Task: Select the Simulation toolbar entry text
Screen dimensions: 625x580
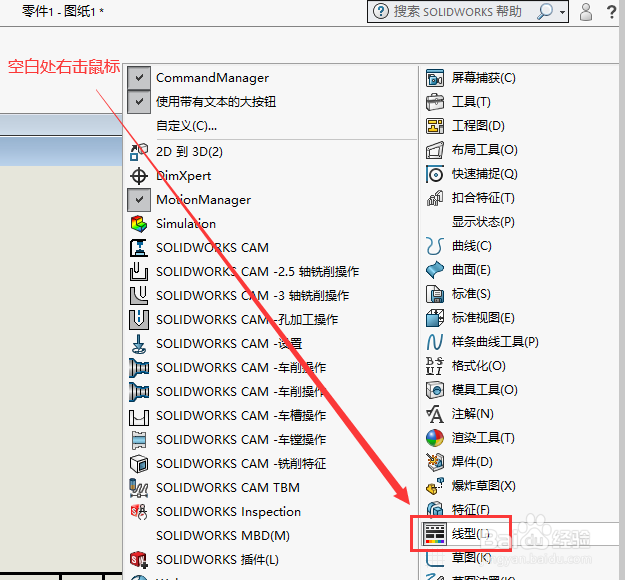Action: coord(186,224)
